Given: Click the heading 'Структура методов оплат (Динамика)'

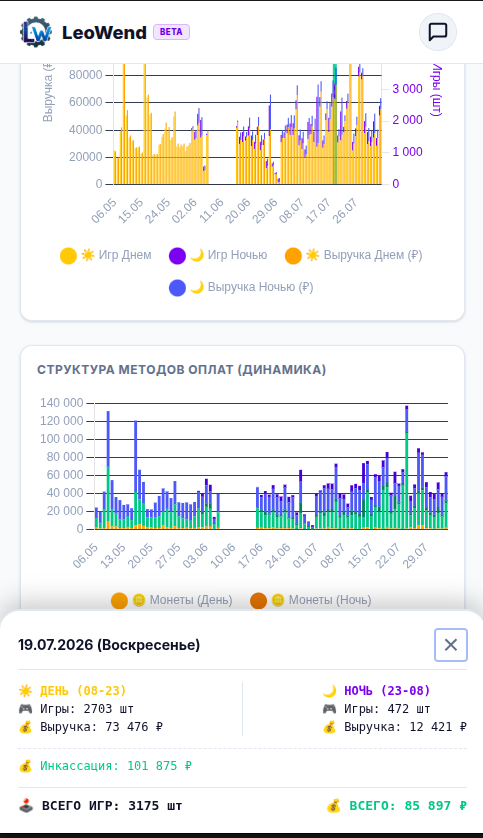Looking at the screenshot, I should pos(181,370).
